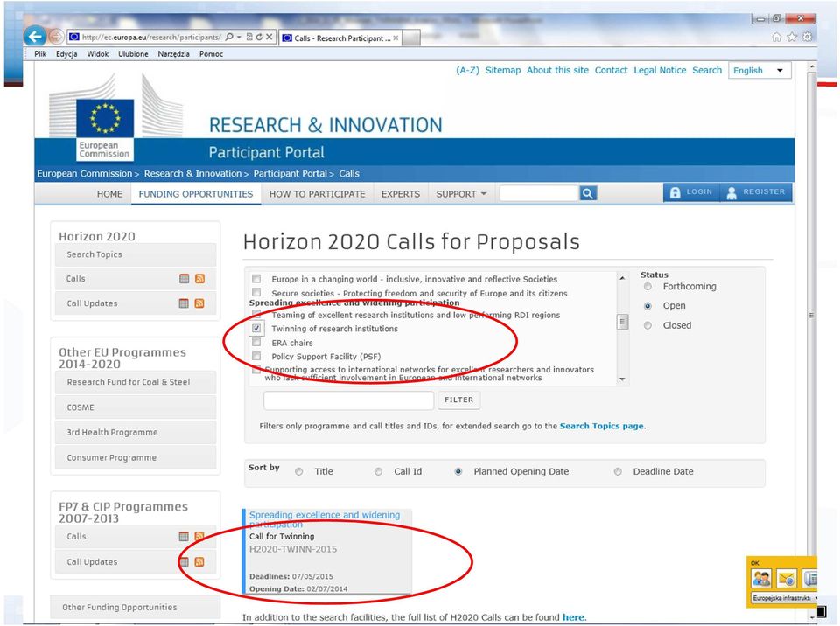The image size is (840, 626).
Task: Open the Ulubione menu
Action: click(x=133, y=53)
